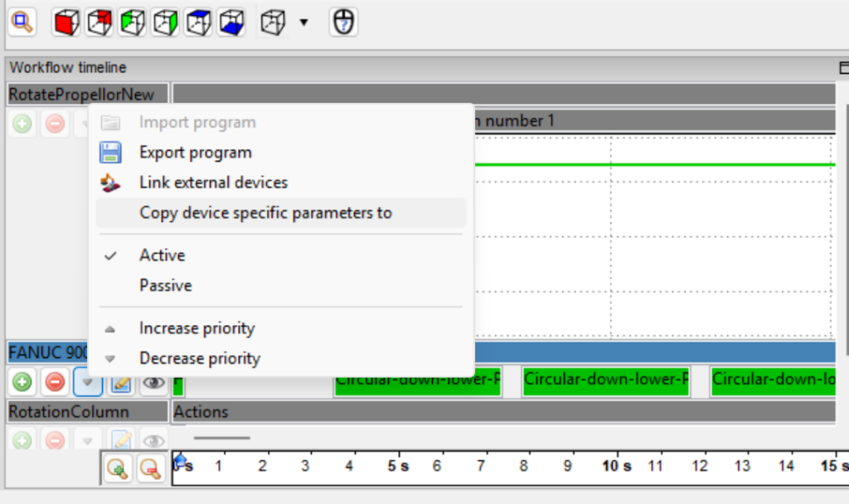Image resolution: width=849 pixels, height=504 pixels.
Task: Select Link external devices menu entry
Action: [213, 182]
